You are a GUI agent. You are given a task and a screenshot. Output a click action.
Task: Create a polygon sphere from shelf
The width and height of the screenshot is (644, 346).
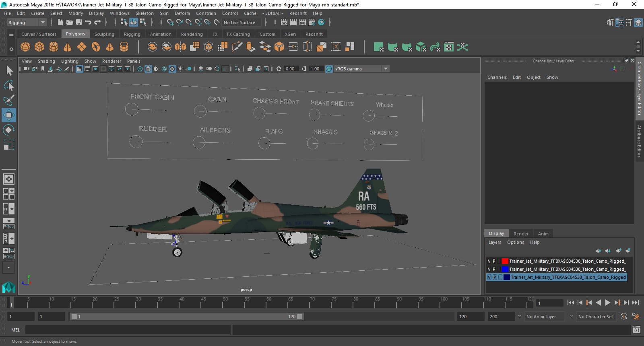25,47
